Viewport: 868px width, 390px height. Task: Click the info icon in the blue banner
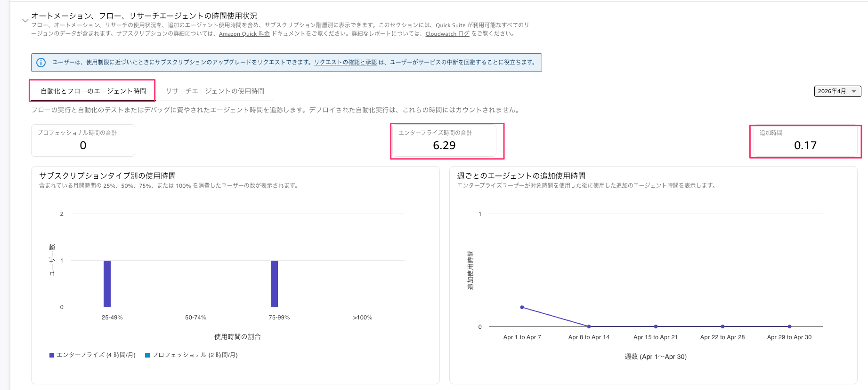coord(41,63)
